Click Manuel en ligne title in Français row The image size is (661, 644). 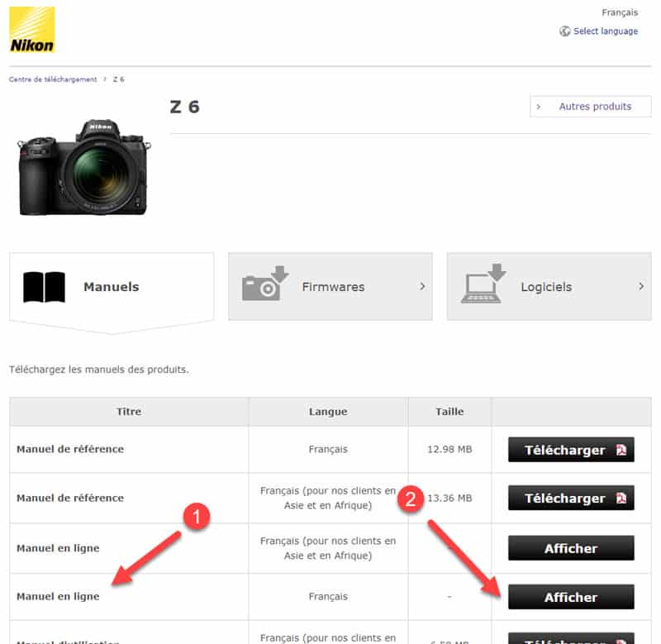click(x=58, y=596)
